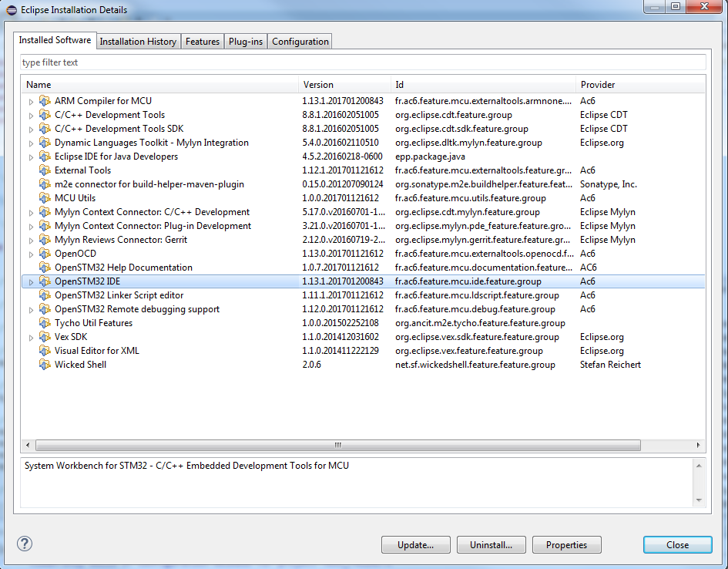Open the Plug-ins tab
Viewport: 728px width, 569px height.
pyautogui.click(x=246, y=42)
